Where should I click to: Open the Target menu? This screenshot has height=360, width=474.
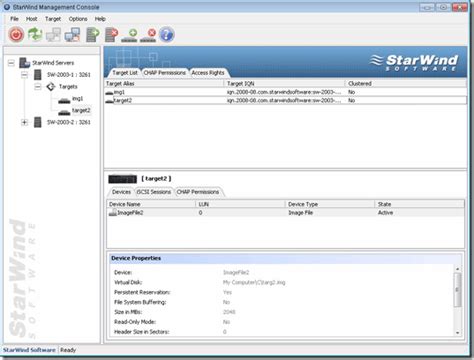tap(53, 19)
